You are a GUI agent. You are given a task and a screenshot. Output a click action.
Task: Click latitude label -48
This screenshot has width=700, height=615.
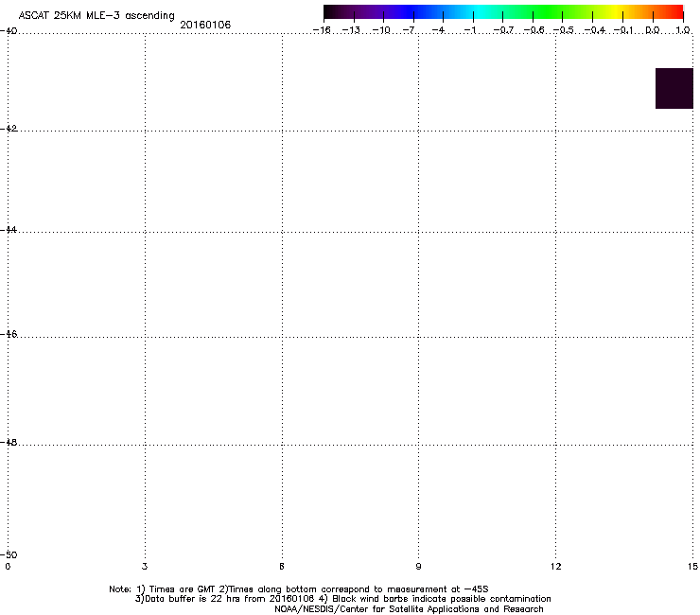(x=9, y=442)
